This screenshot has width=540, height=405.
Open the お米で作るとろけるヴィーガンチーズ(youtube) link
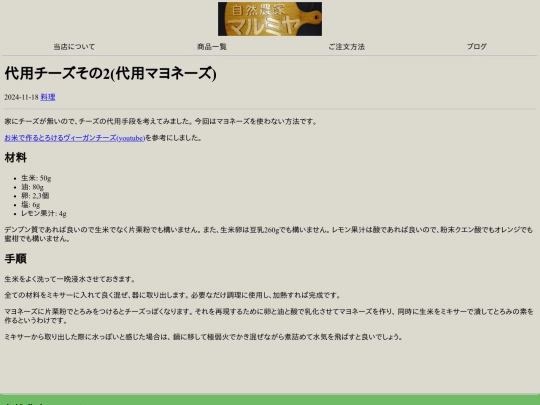(x=75, y=138)
